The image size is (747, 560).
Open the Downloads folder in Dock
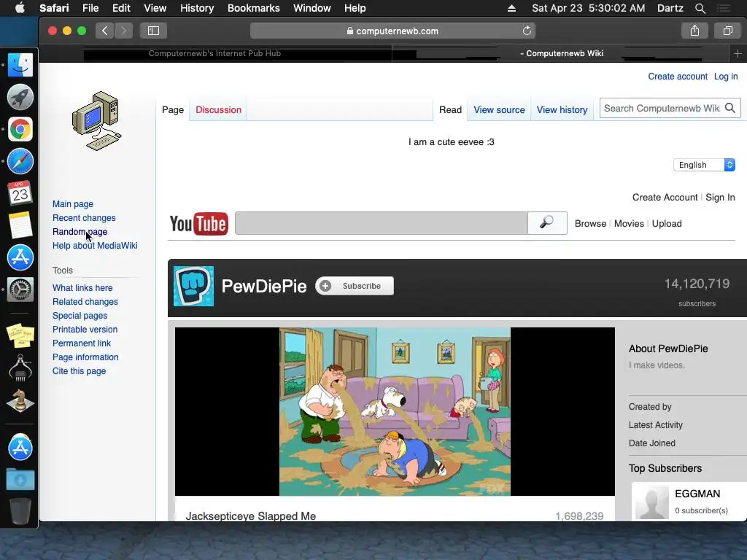[x=20, y=479]
